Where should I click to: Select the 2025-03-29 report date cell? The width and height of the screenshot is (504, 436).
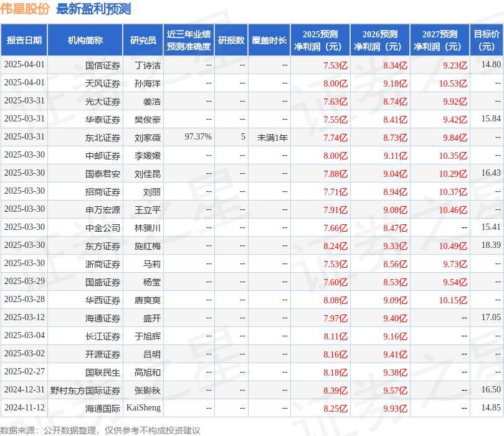tap(24, 281)
